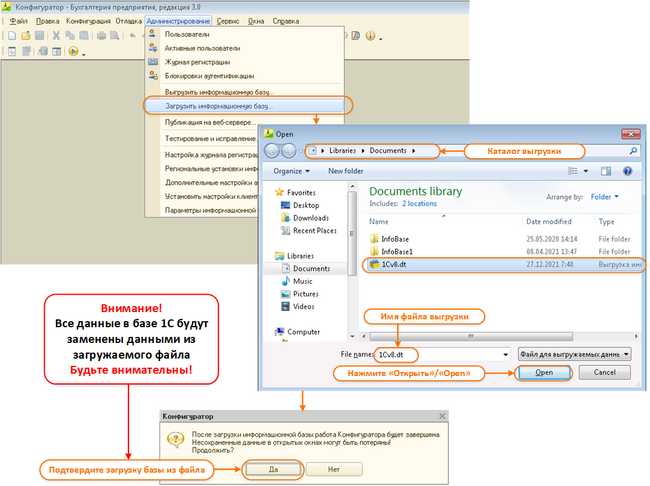Viewport: 650px width, 486px height.
Task: Expand the view options dropdown arrow
Action: (586, 171)
